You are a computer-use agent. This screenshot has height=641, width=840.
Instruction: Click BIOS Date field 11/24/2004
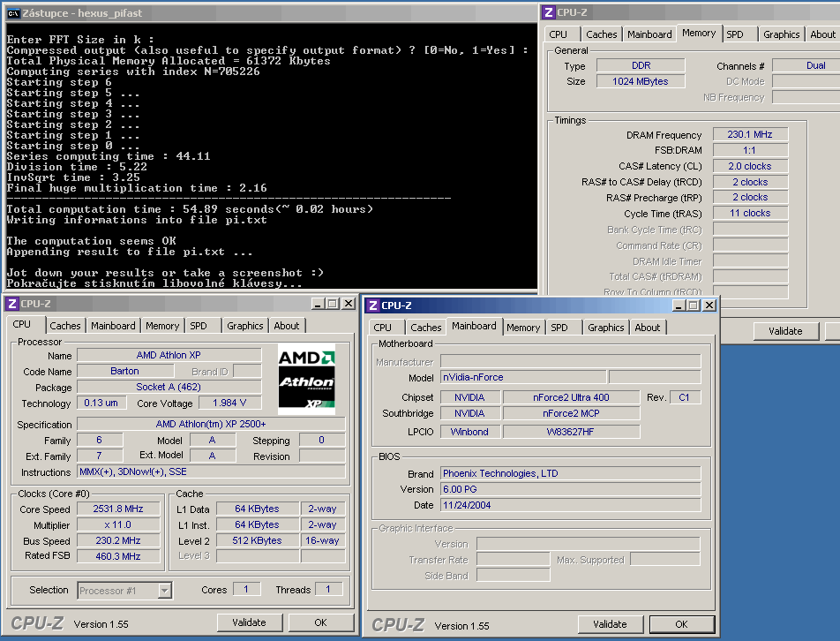point(571,505)
